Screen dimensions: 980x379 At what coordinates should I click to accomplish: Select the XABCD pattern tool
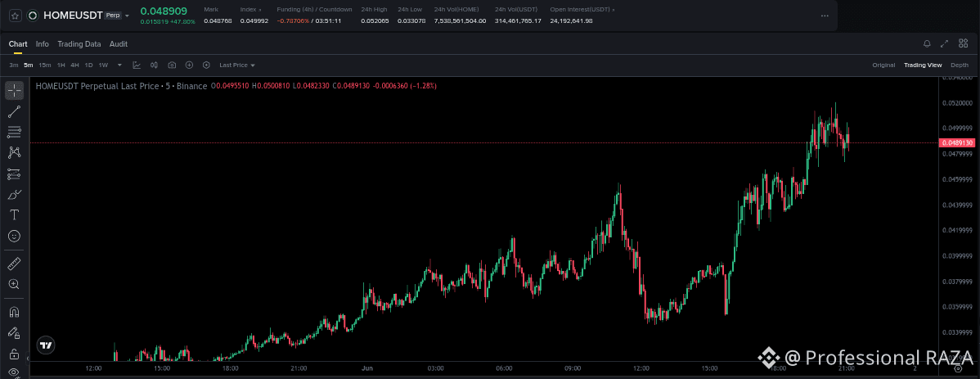pos(15,152)
